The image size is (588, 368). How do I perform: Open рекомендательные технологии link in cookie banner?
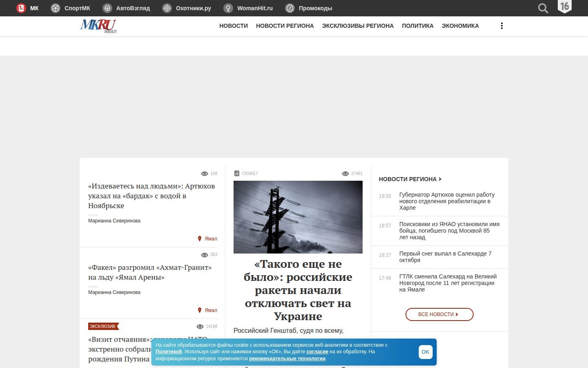point(287,359)
